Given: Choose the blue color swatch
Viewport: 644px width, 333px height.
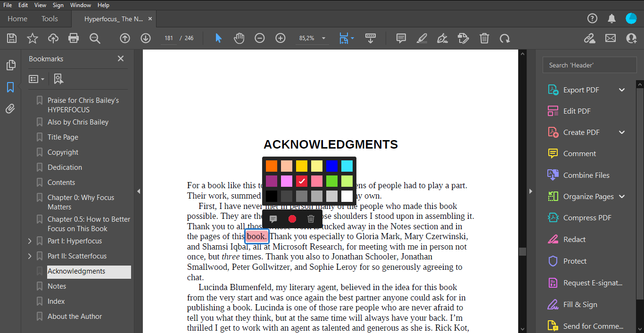Looking at the screenshot, I should tap(332, 166).
